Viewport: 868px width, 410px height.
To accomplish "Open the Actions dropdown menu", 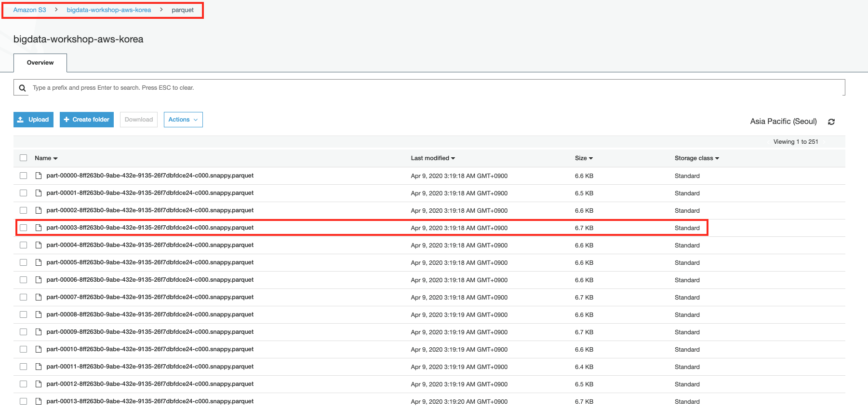I will point(183,120).
